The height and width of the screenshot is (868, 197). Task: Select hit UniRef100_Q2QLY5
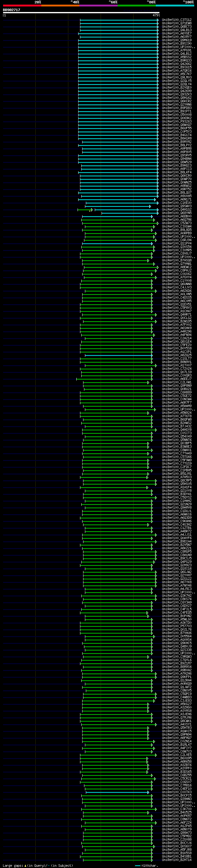pos(177,81)
